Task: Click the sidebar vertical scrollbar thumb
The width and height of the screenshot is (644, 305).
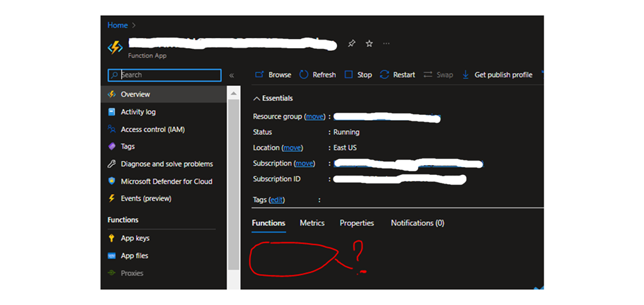Action: click(x=233, y=185)
